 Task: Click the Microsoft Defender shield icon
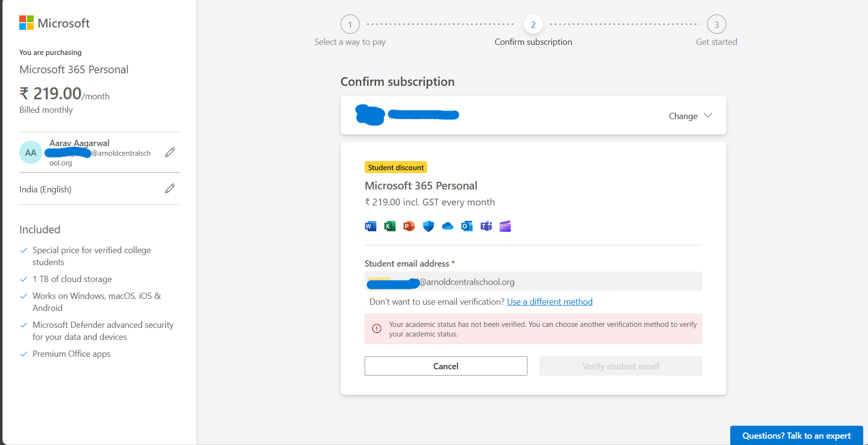coord(428,226)
